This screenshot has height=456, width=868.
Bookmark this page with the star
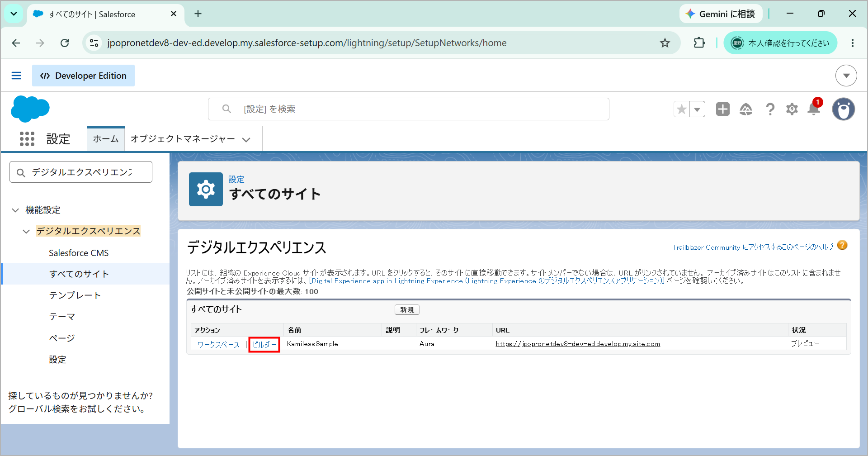(665, 43)
